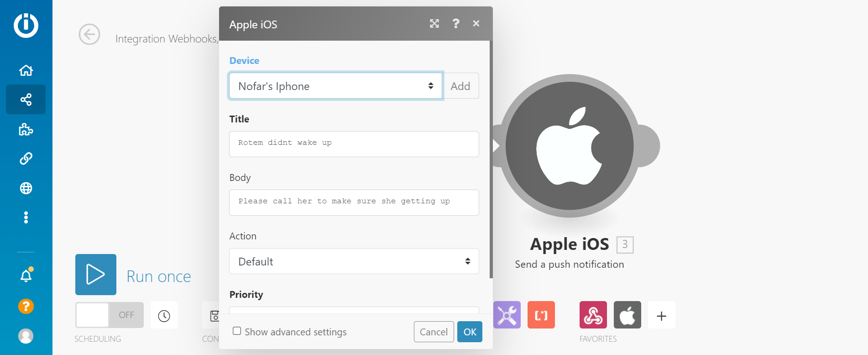Open the Integromat logo home

(26, 25)
